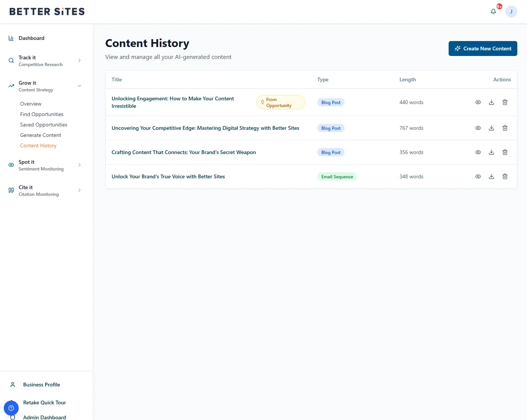The width and height of the screenshot is (527, 420).
Task: Click the From Opportunity badge
Action: coord(281,103)
